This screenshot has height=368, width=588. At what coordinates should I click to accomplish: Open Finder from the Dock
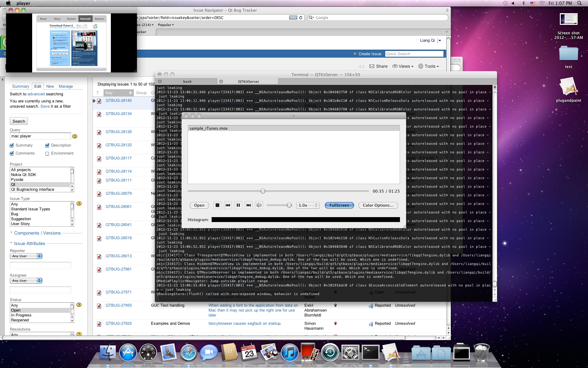108,352
